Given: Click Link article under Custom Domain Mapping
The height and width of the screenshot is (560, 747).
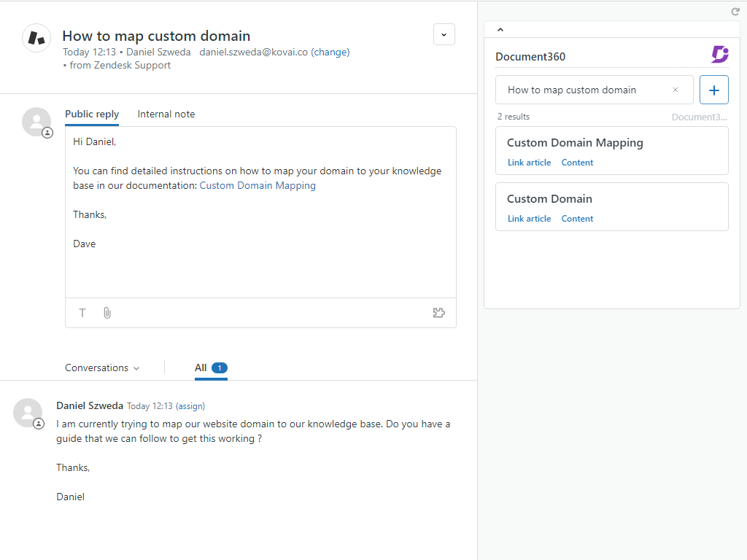Looking at the screenshot, I should (529, 163).
